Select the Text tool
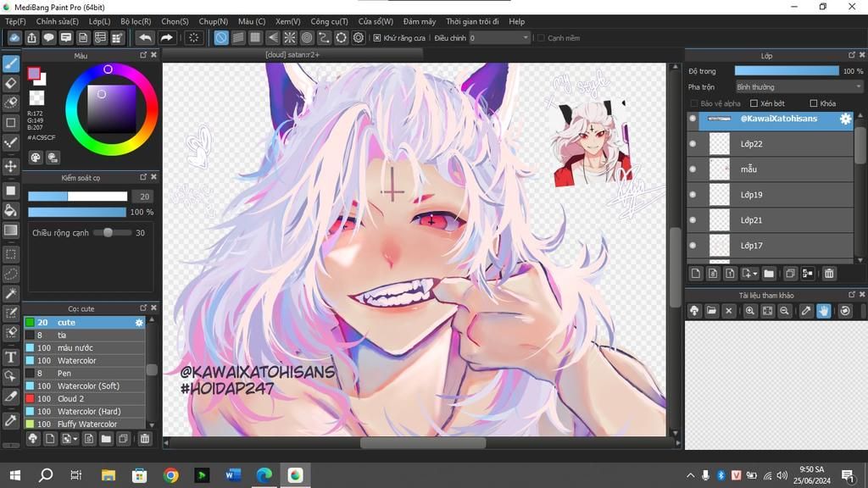This screenshot has width=868, height=488. coord(11,357)
